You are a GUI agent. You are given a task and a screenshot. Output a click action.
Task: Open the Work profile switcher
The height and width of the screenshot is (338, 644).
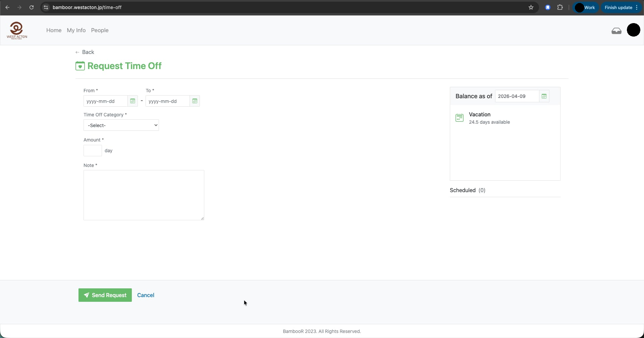[586, 7]
